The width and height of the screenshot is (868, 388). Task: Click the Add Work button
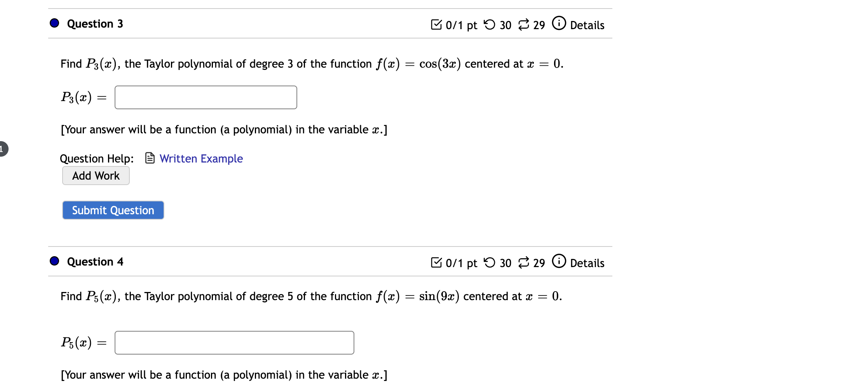[95, 175]
